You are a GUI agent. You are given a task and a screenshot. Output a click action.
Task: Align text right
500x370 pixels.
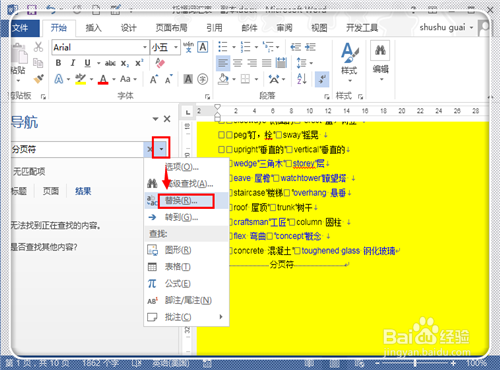click(252, 63)
